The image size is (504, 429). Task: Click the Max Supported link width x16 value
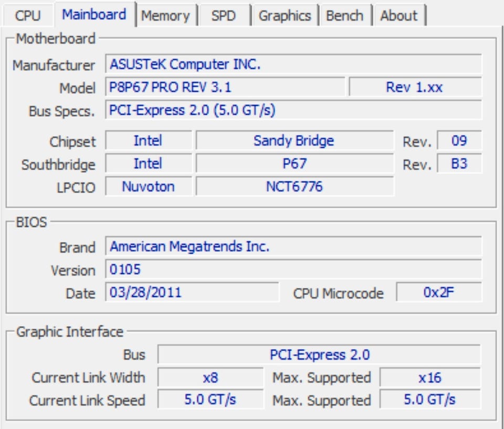coord(430,377)
